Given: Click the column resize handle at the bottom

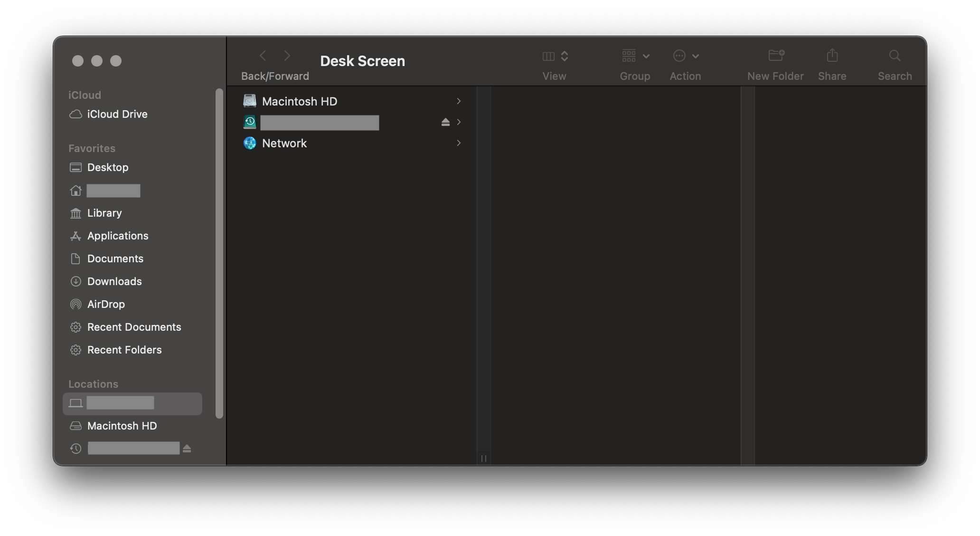Looking at the screenshot, I should click(x=484, y=459).
